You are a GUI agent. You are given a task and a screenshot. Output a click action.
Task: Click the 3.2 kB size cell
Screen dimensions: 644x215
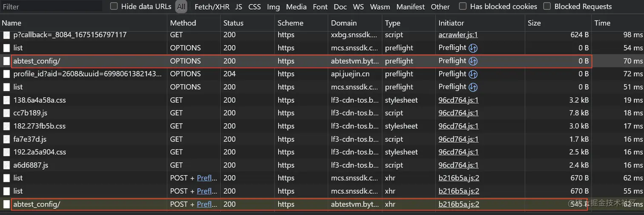[579, 100]
